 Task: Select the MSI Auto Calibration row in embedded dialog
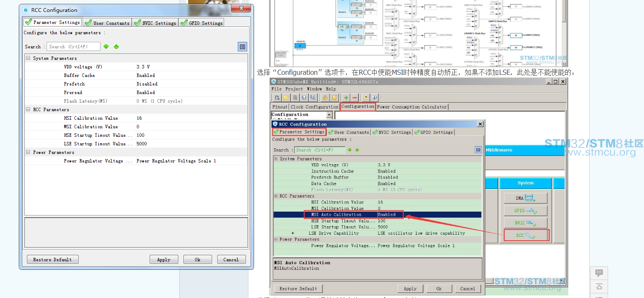tap(378, 215)
